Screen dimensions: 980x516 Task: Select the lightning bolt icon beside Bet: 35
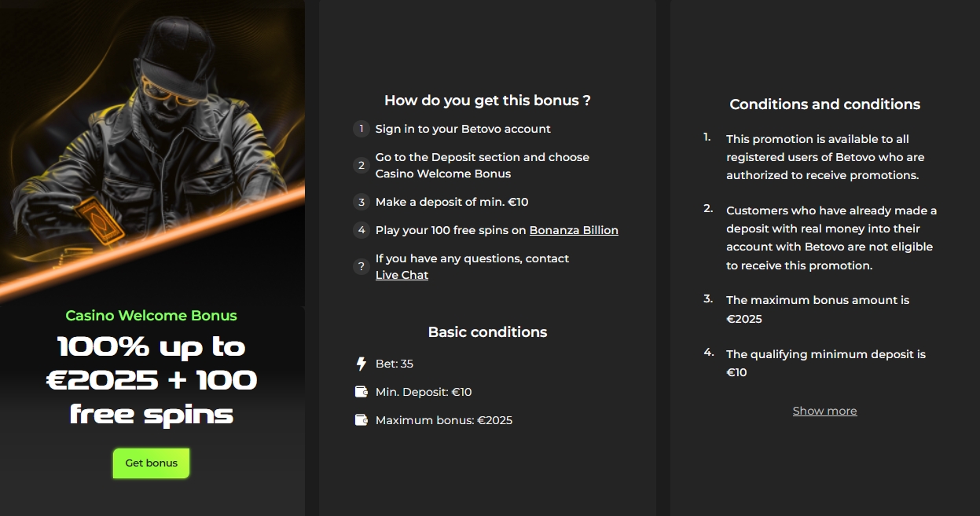[361, 364]
